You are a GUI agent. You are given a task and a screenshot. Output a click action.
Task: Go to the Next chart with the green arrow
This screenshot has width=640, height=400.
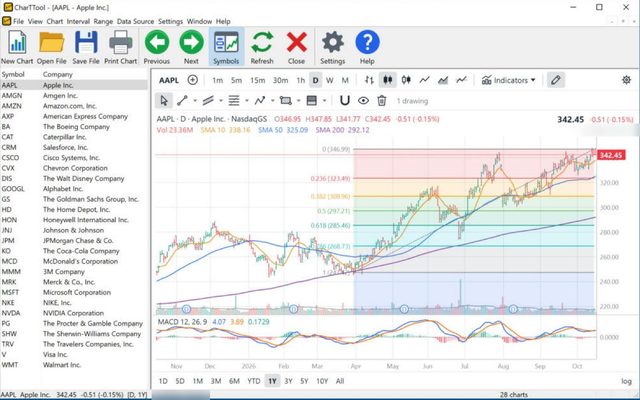(x=191, y=42)
